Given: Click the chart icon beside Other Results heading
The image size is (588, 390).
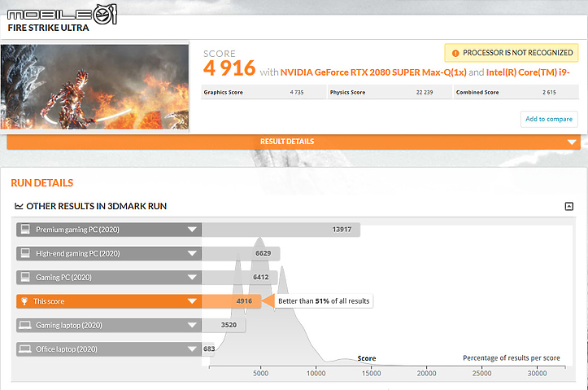Looking at the screenshot, I should click(19, 206).
